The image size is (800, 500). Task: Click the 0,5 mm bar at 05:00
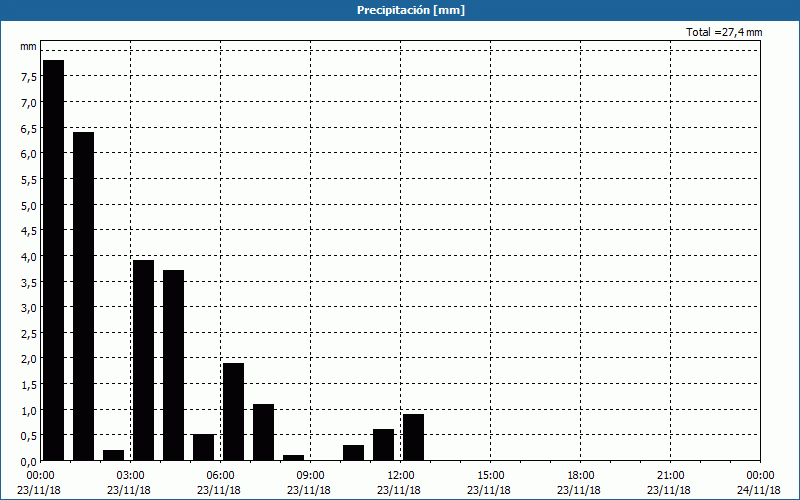pos(204,447)
